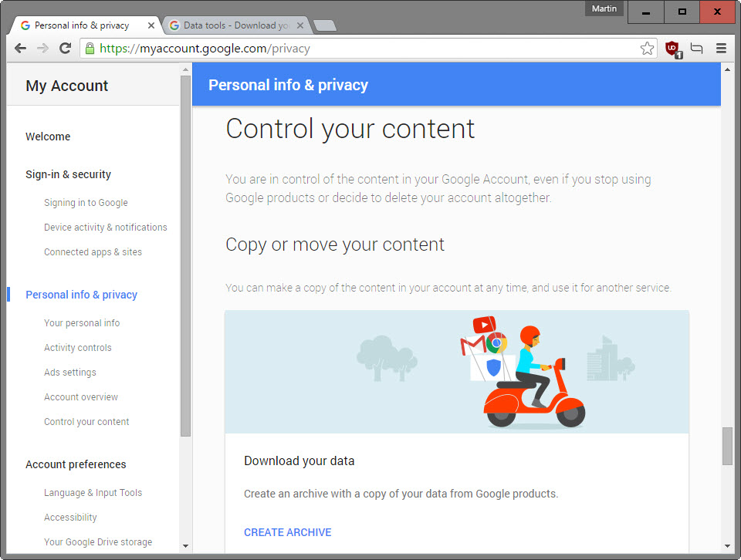Image resolution: width=741 pixels, height=560 pixels.
Task: Click the cast extension icon in the toolbar
Action: [x=696, y=48]
